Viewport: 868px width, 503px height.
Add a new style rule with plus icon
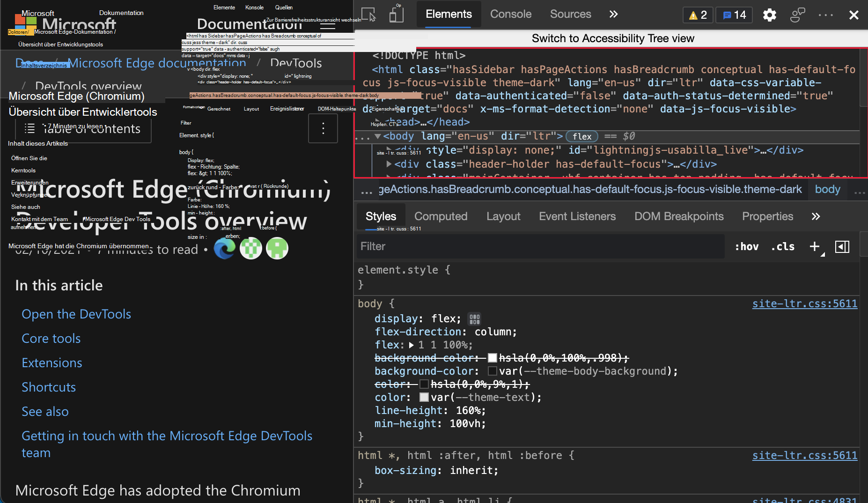pyautogui.click(x=815, y=246)
